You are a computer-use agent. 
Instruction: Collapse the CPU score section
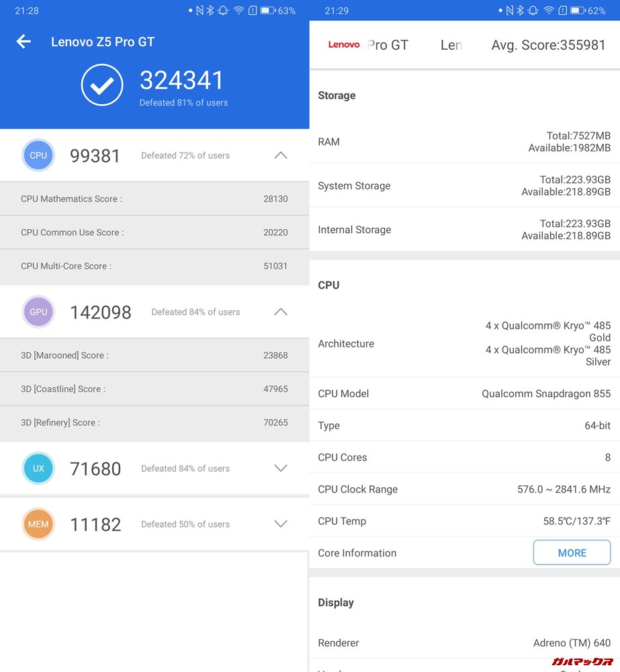coord(280,155)
